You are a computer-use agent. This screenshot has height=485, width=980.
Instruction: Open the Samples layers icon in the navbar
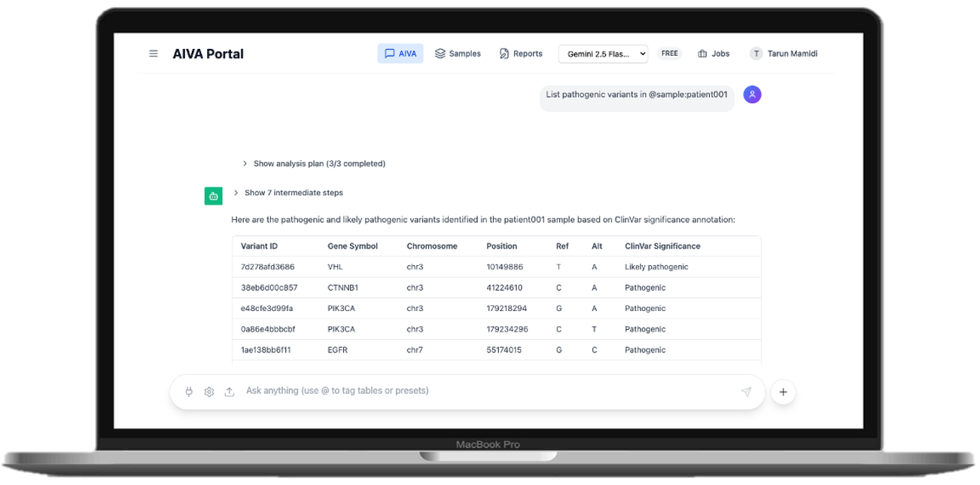[x=440, y=53]
